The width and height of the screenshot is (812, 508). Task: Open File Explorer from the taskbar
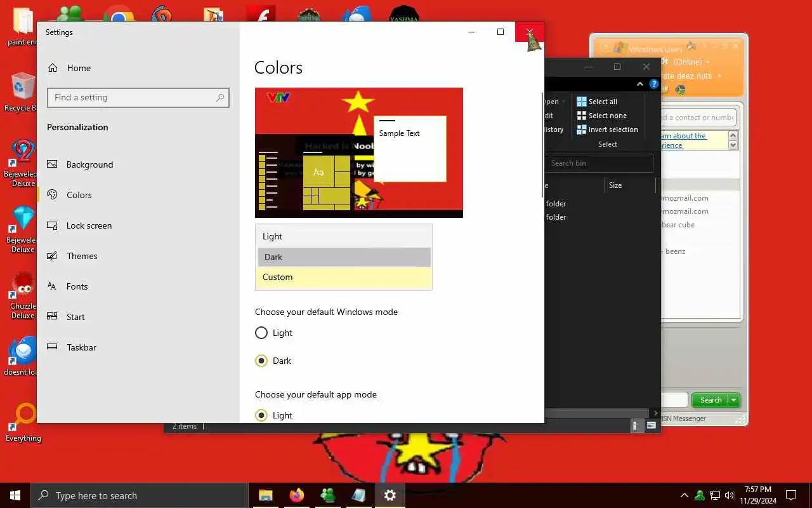point(265,495)
